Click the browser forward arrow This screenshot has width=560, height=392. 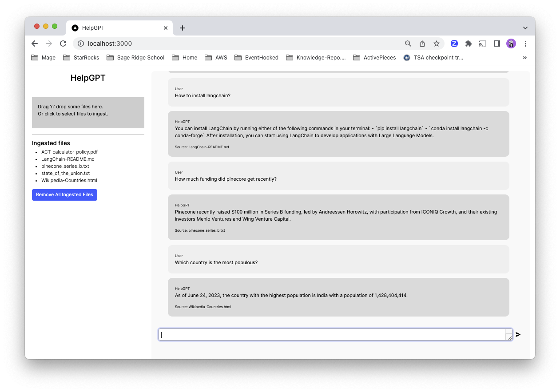(49, 44)
